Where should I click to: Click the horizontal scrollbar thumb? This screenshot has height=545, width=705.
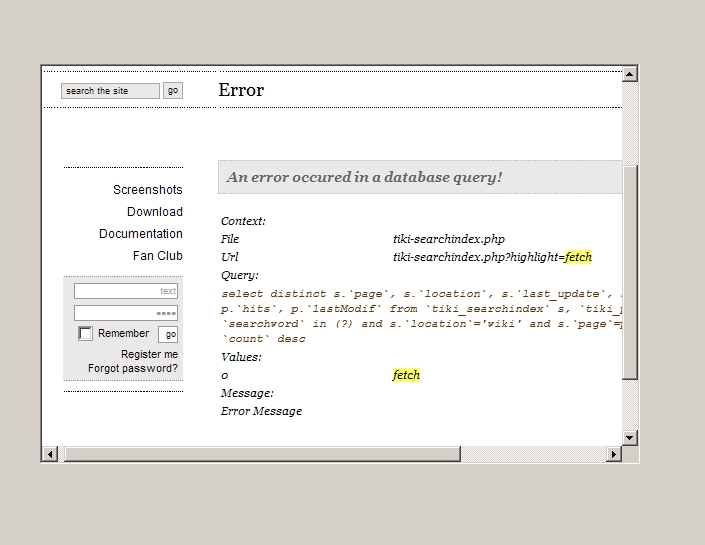[263, 454]
